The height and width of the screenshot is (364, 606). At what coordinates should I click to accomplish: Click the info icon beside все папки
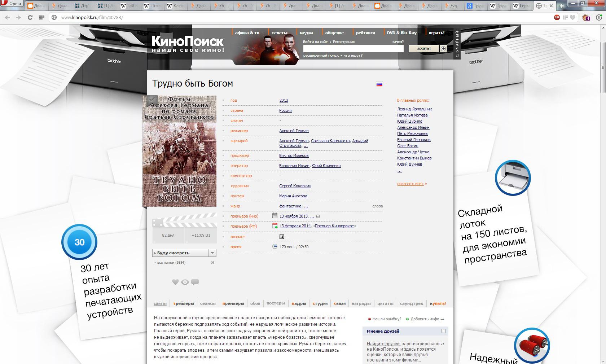point(212,263)
